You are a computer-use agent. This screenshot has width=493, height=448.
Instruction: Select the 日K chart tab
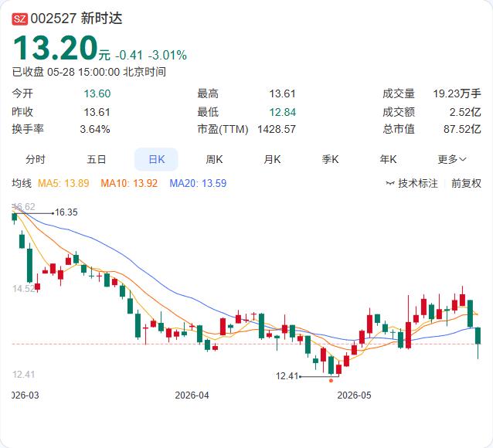pos(156,159)
